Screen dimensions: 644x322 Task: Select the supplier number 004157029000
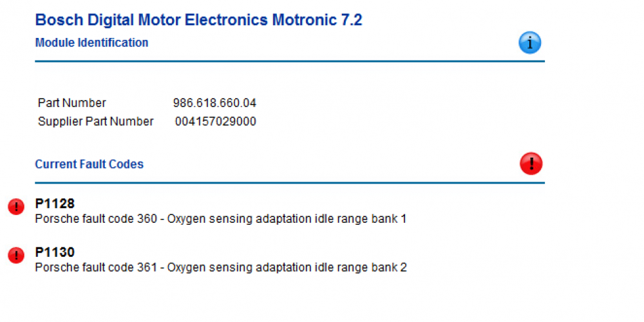tap(215, 121)
